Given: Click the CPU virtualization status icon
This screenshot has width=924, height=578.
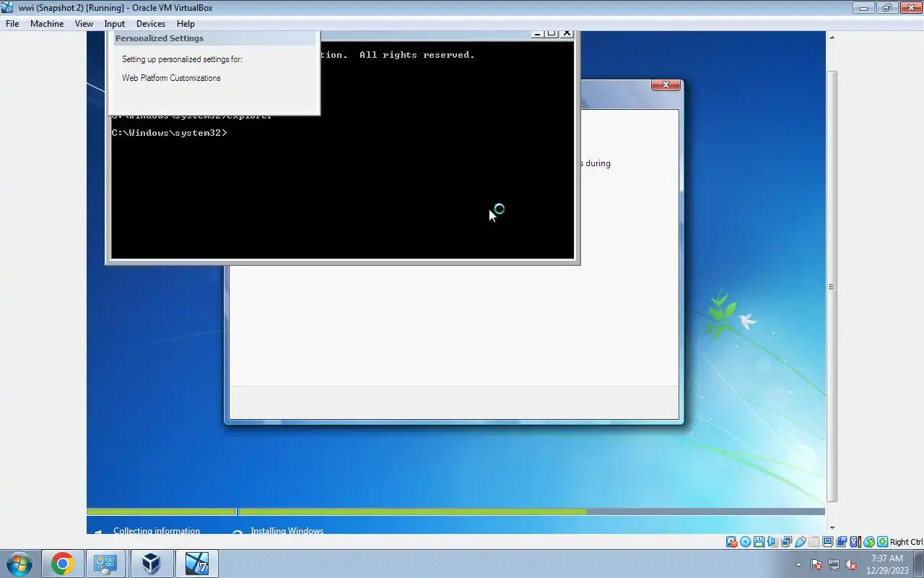Looking at the screenshot, I should pyautogui.click(x=855, y=542).
